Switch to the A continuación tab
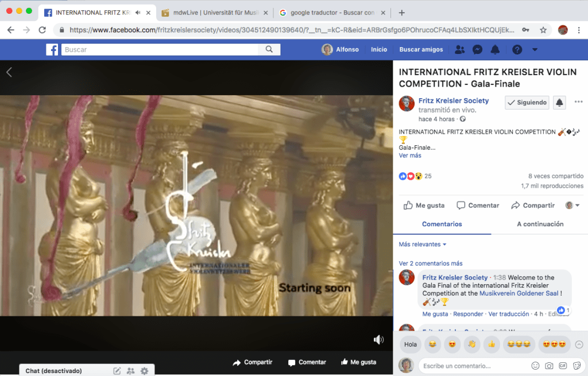This screenshot has width=588, height=376. (x=540, y=224)
